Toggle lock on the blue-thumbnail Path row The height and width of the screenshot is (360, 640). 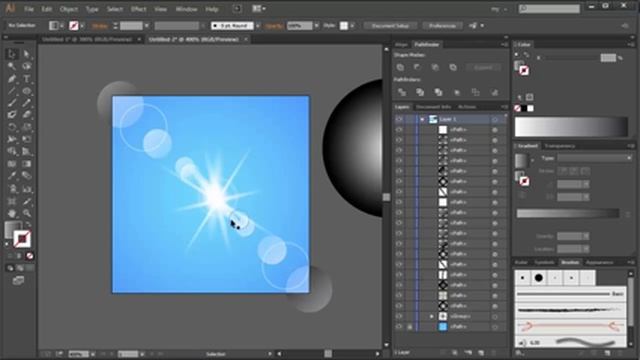point(409,327)
